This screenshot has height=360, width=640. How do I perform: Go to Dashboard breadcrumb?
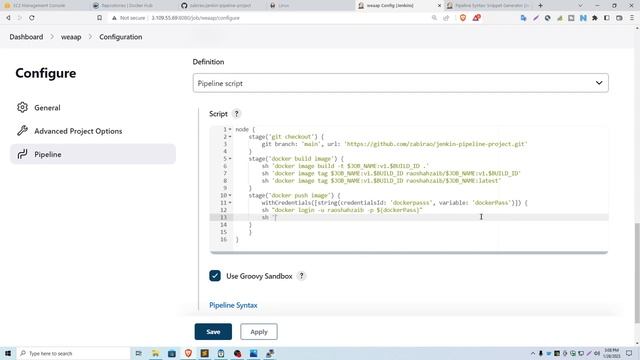point(26,37)
